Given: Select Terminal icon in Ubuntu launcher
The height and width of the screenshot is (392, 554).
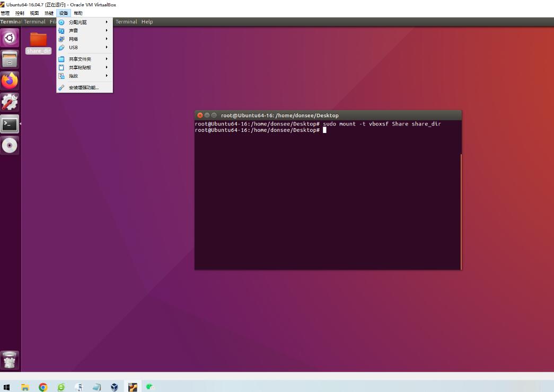Looking at the screenshot, I should pyautogui.click(x=10, y=124).
